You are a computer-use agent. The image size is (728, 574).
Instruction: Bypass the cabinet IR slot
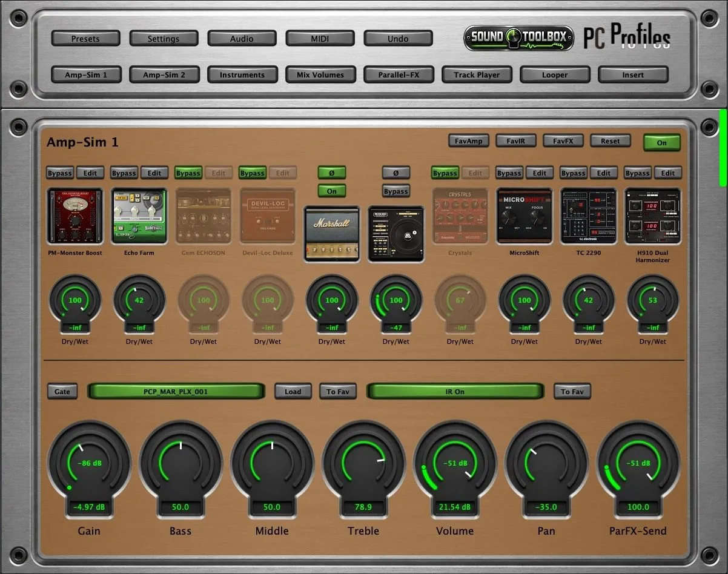click(396, 191)
